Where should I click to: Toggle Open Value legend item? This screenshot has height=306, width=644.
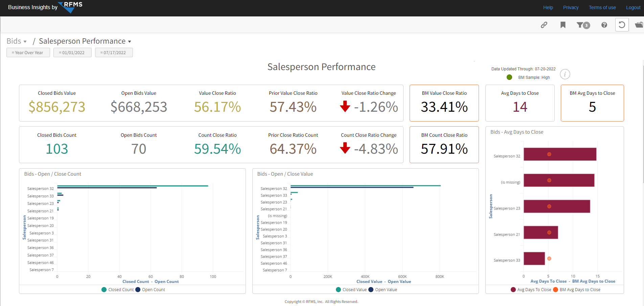pos(383,290)
